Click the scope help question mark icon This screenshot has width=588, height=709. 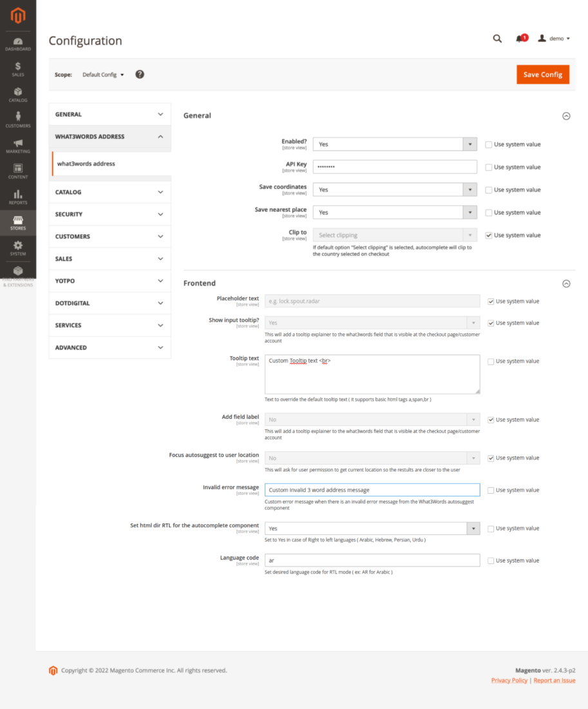click(x=140, y=75)
